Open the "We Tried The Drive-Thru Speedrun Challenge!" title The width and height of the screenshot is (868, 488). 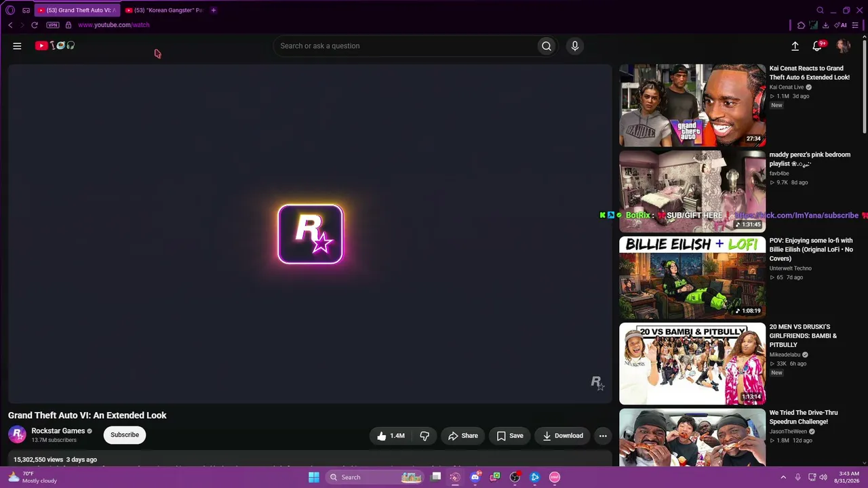804,417
